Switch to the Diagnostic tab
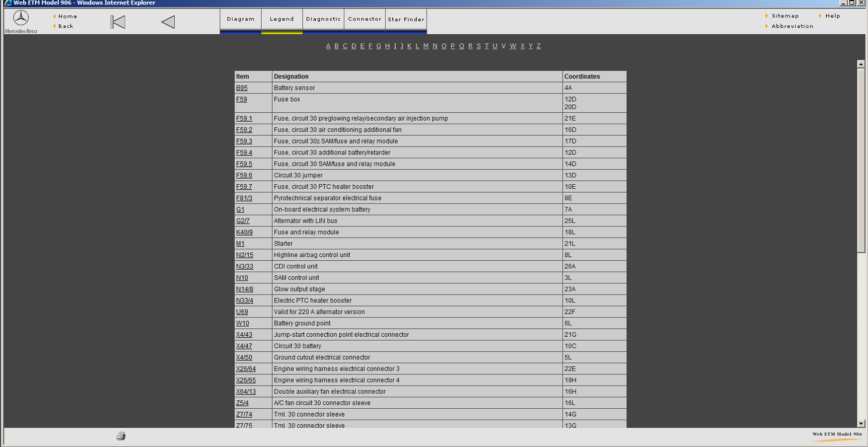The width and height of the screenshot is (868, 447). tap(323, 19)
